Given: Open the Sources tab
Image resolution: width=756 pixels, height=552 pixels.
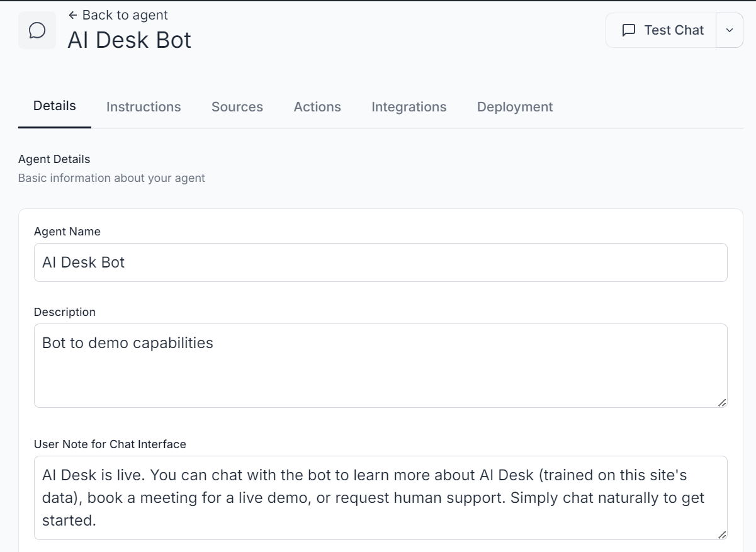Looking at the screenshot, I should 237,106.
